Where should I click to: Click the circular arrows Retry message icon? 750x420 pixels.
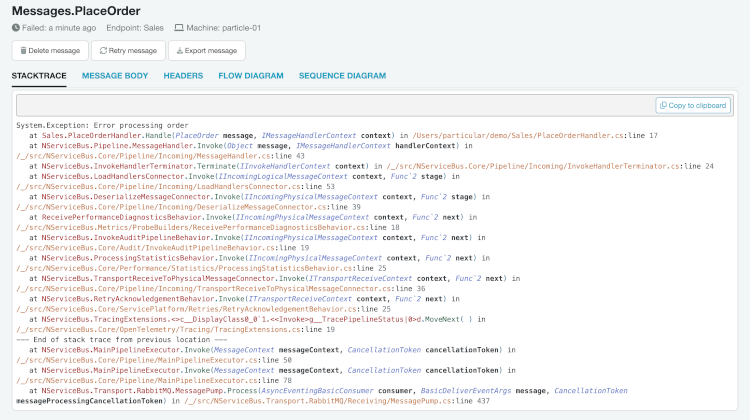(104, 50)
